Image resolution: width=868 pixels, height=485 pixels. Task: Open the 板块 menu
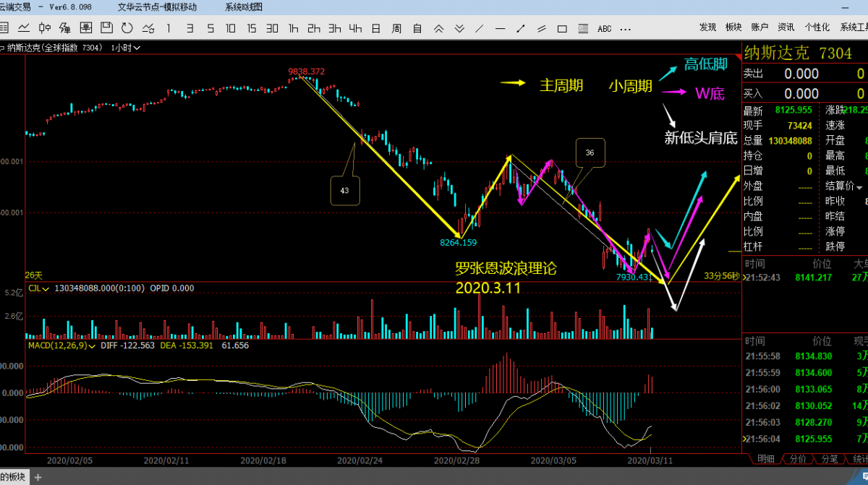(x=733, y=27)
